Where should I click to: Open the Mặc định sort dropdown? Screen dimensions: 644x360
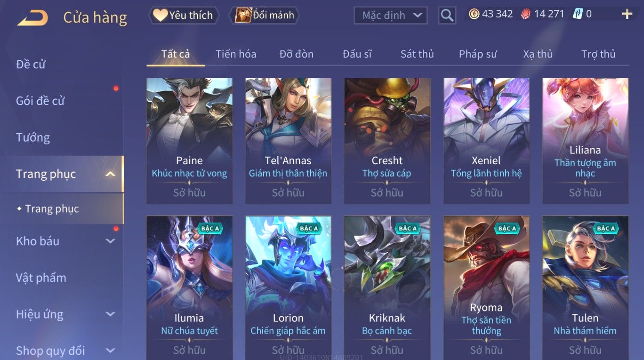(391, 15)
